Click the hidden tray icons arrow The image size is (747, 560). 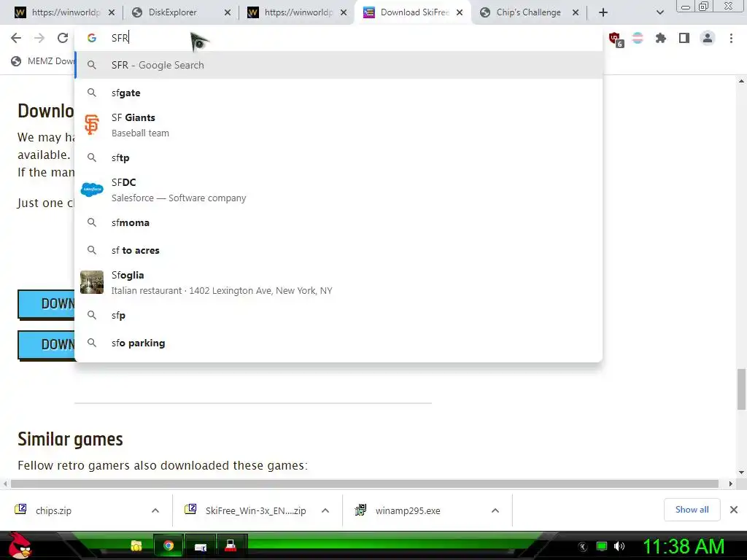point(583,547)
